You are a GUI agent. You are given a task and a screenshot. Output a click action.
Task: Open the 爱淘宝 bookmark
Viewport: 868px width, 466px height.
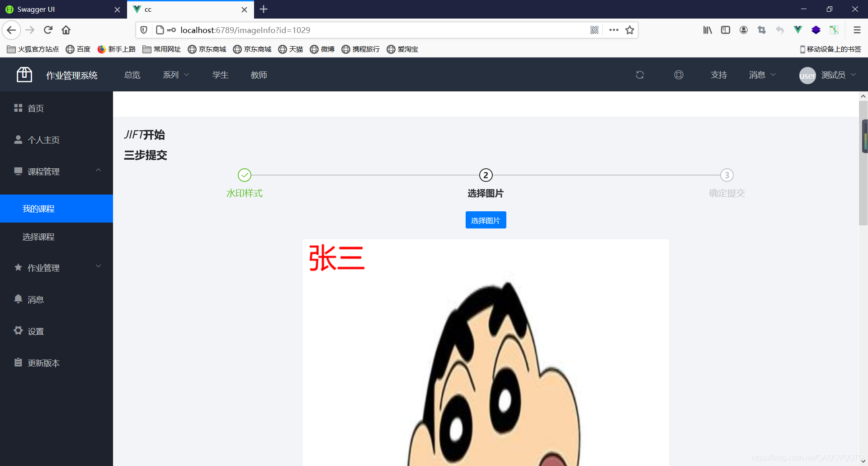pyautogui.click(x=402, y=49)
